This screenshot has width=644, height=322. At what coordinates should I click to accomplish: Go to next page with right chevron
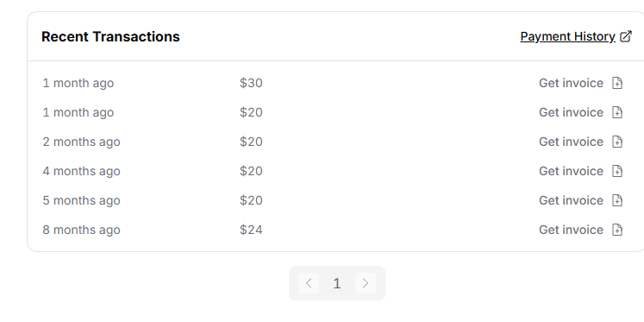(x=366, y=283)
